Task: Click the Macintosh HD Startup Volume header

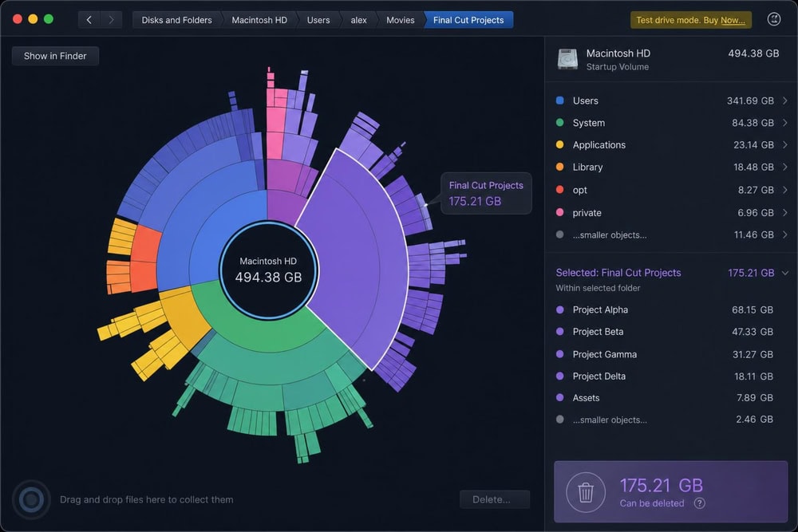Action: 671,59
